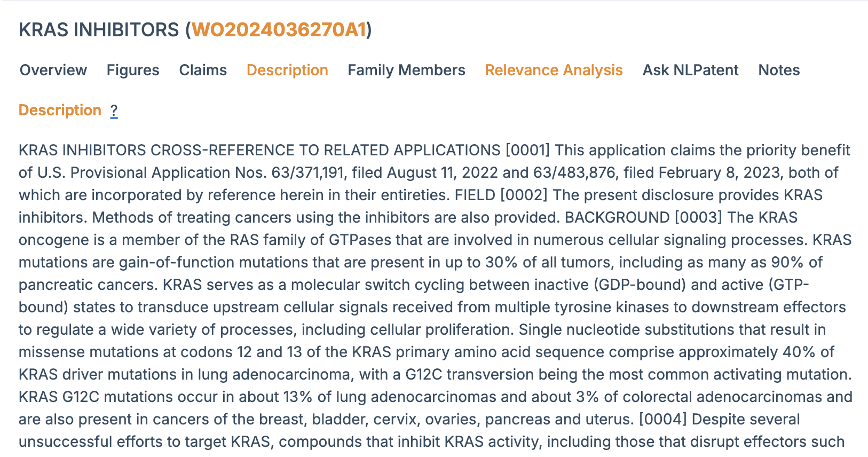This screenshot has height=457, width=868.
Task: Switch to the Ask NLPatent tab
Action: (690, 70)
